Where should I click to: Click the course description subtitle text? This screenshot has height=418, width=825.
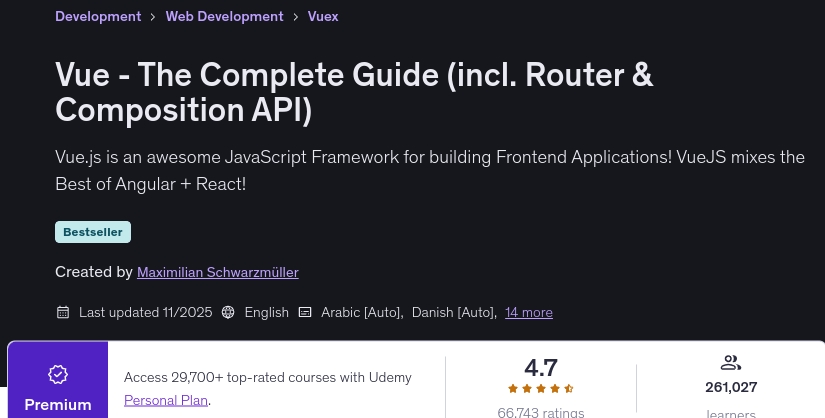(x=430, y=171)
